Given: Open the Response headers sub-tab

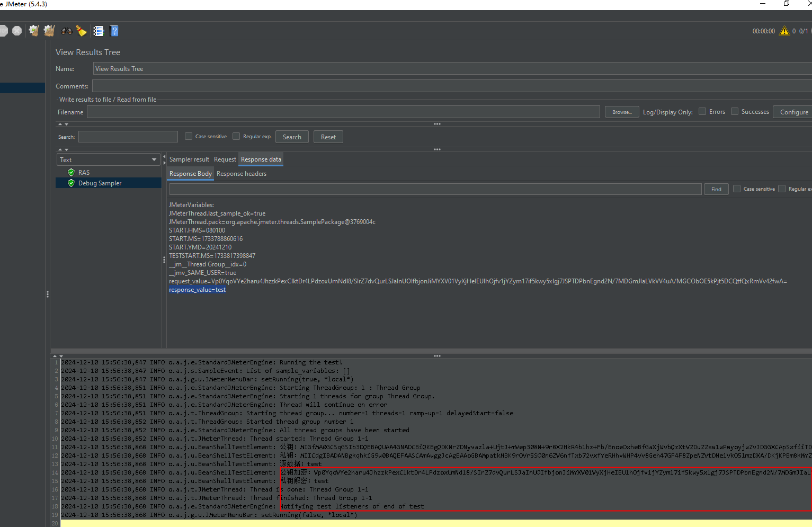Looking at the screenshot, I should 242,174.
